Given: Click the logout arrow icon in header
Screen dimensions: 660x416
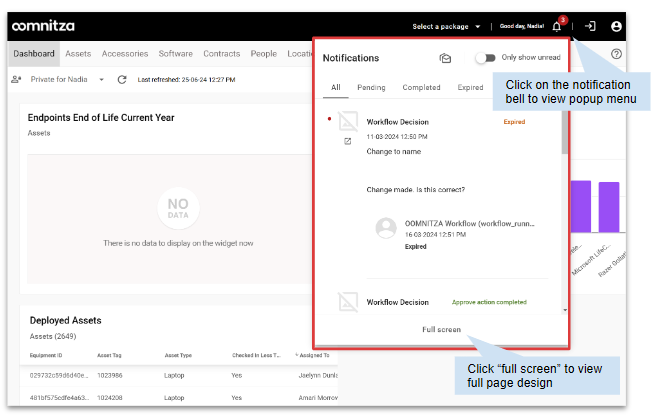Looking at the screenshot, I should click(590, 26).
